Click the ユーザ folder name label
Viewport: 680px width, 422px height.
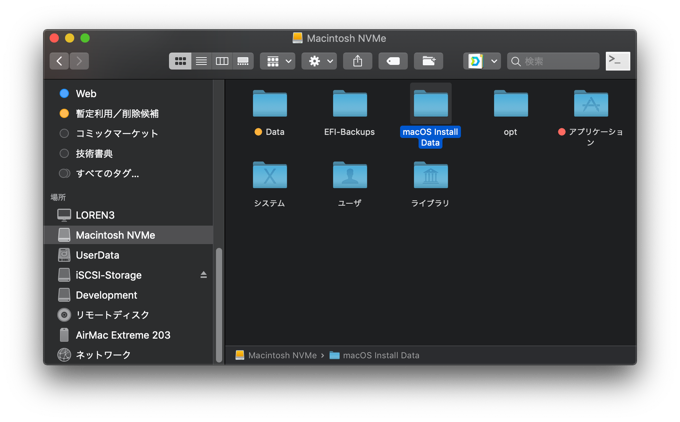[x=350, y=203]
